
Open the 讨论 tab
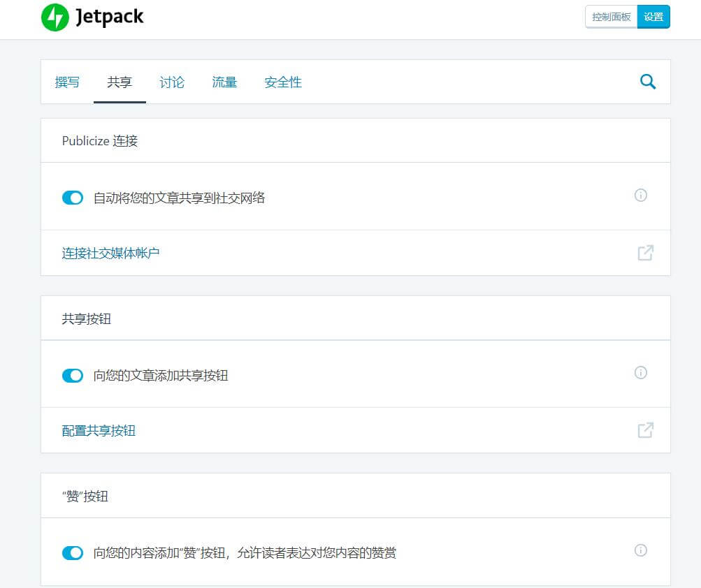[172, 82]
